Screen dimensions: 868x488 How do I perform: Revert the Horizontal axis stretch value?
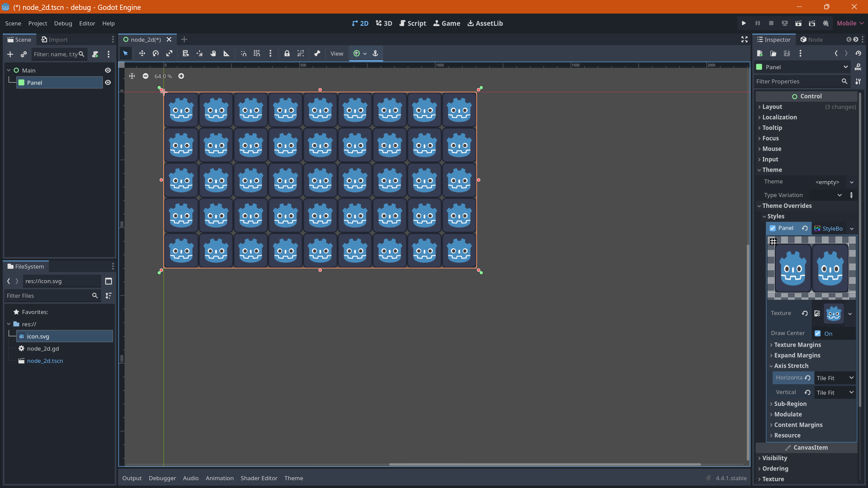pos(808,378)
